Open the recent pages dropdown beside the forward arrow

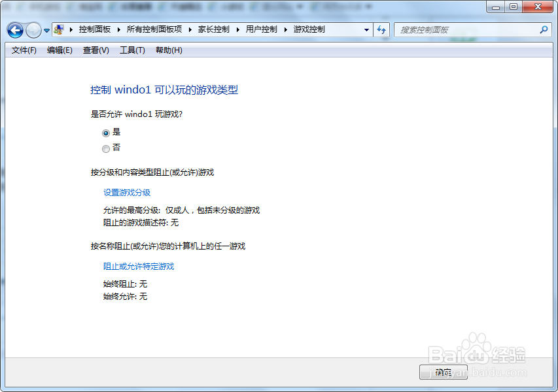pos(46,30)
